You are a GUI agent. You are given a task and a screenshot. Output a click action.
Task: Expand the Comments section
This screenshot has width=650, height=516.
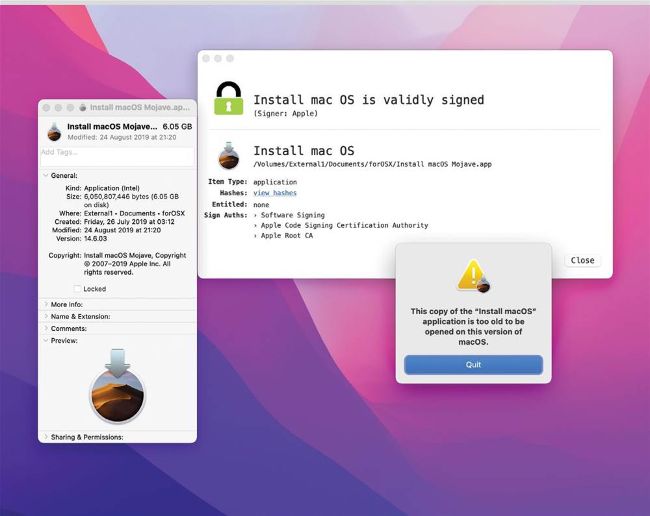coord(45,328)
